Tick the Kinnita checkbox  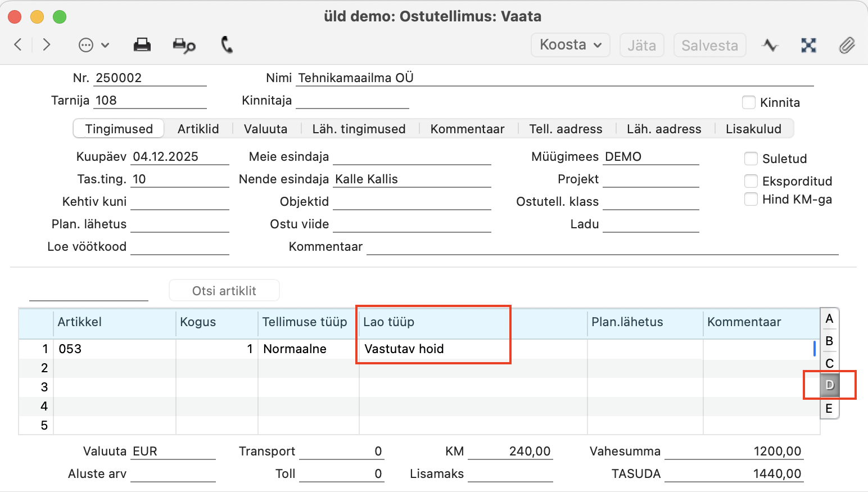click(x=749, y=102)
